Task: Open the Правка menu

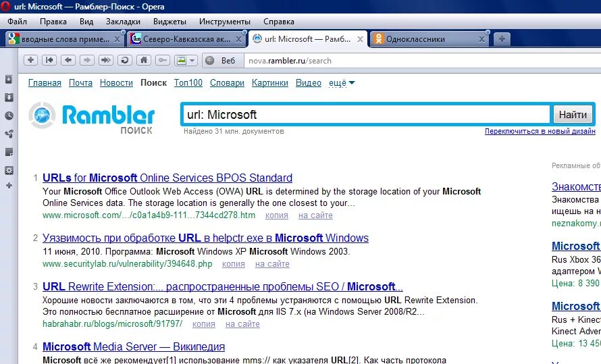Action: 53,22
